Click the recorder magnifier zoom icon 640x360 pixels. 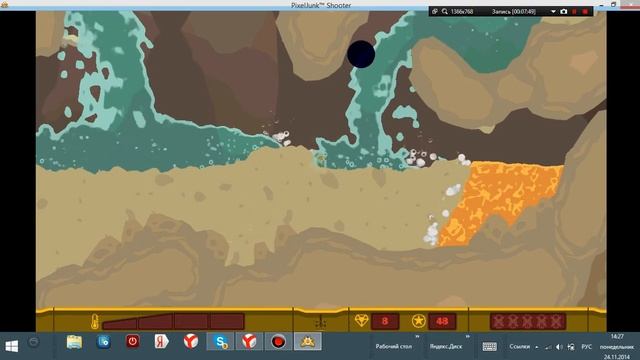[444, 11]
